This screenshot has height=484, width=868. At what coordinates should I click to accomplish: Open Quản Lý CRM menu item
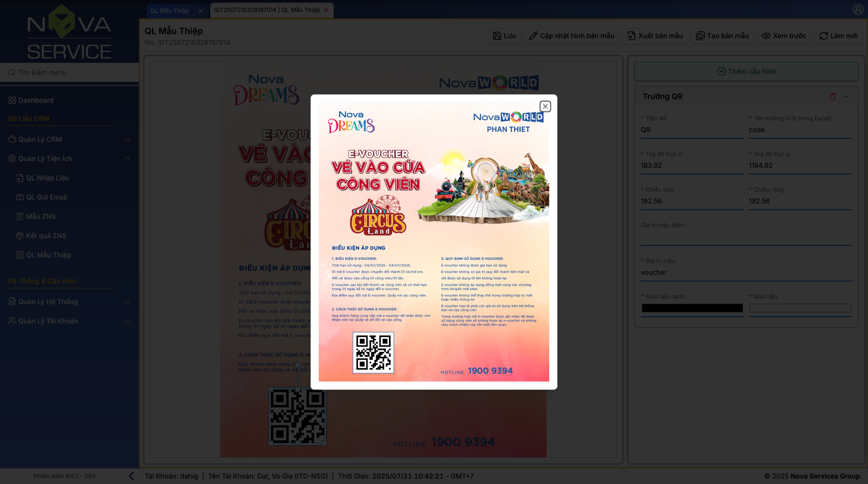[x=40, y=139]
